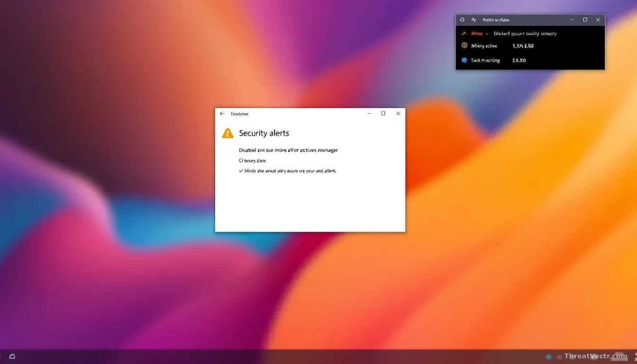Toggle the blue checkbox in the Task row

tap(464, 60)
